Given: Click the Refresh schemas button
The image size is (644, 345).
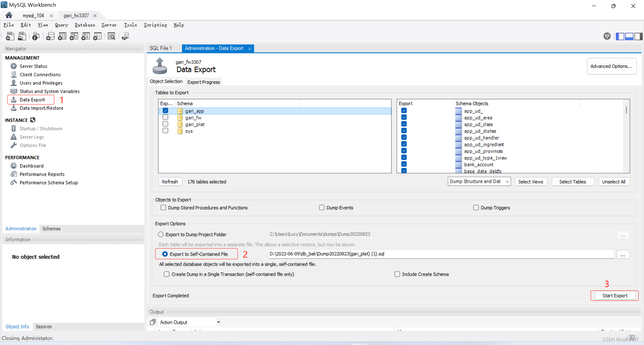Looking at the screenshot, I should [x=170, y=182].
